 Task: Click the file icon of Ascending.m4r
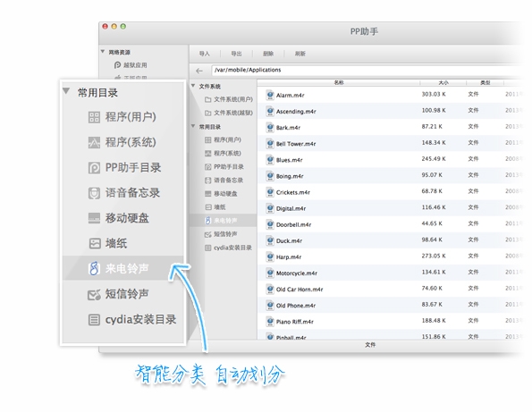270,111
